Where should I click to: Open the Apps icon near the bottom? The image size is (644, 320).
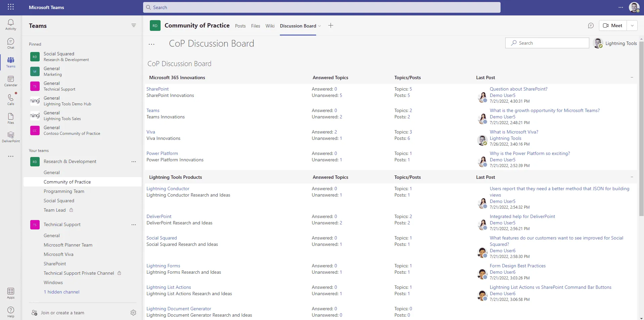10,291
